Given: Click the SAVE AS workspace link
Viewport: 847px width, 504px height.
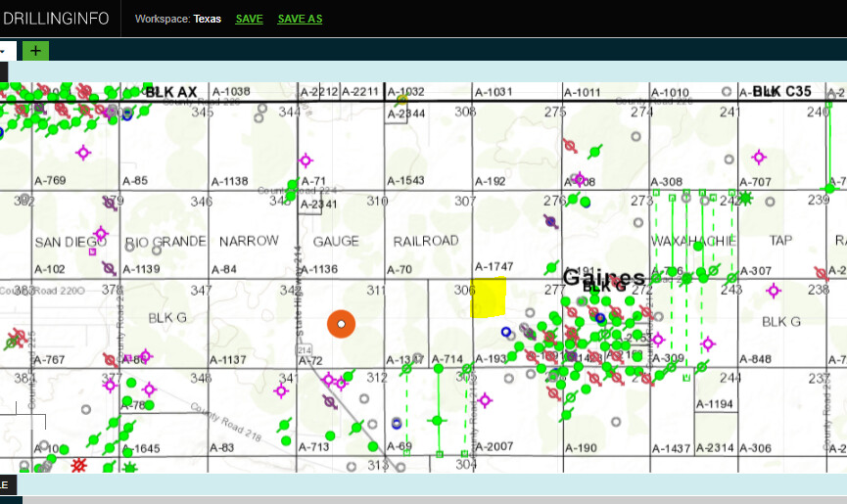Looking at the screenshot, I should point(300,19).
